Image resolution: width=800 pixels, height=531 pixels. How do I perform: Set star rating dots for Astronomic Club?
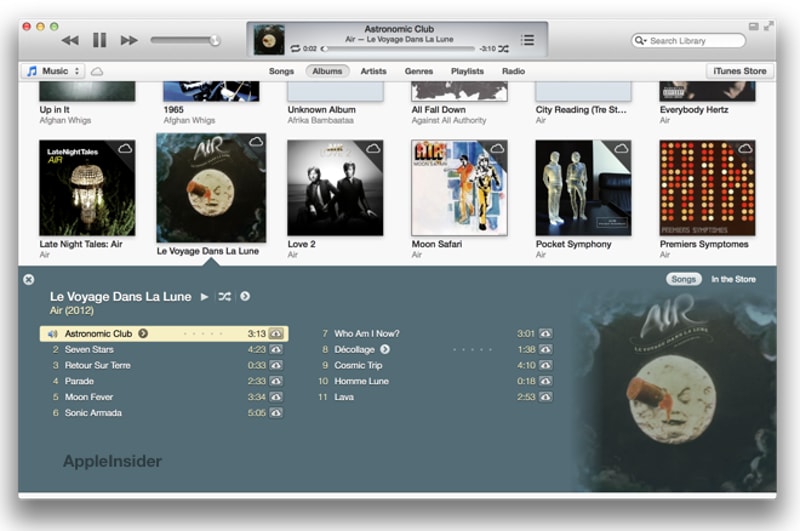(203, 334)
